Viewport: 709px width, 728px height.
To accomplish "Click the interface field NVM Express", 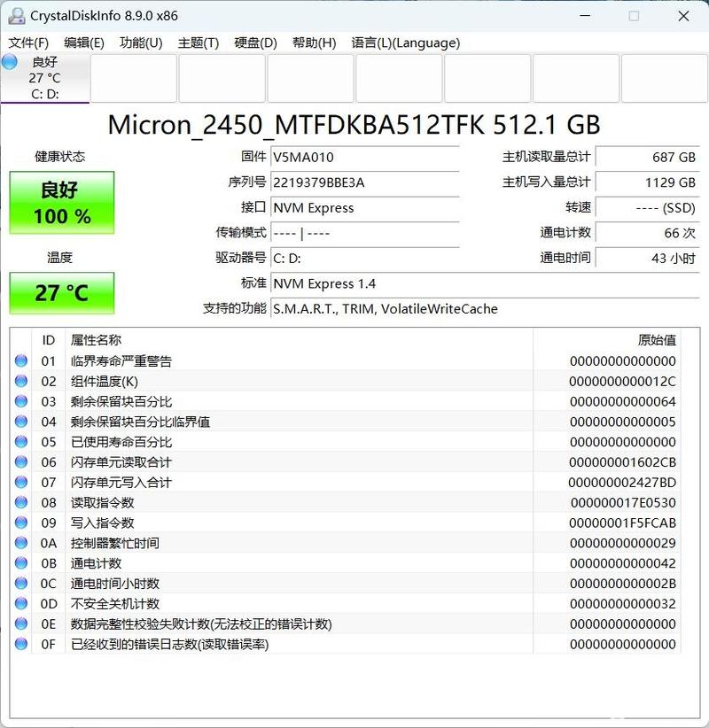I will 365,207.
